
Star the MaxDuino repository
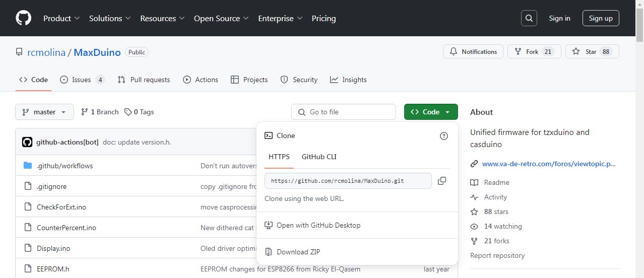[592, 52]
